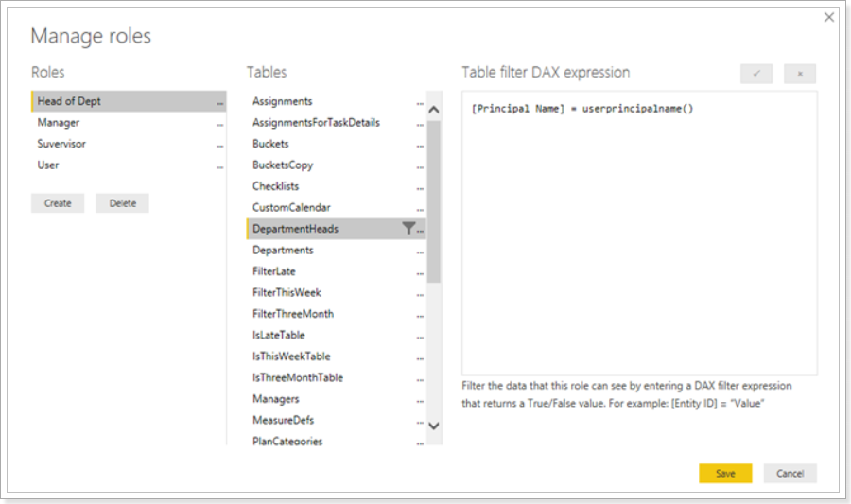Screen dimensions: 851x504
Task: Open ellipsis menu for Managers table
Action: 420,401
